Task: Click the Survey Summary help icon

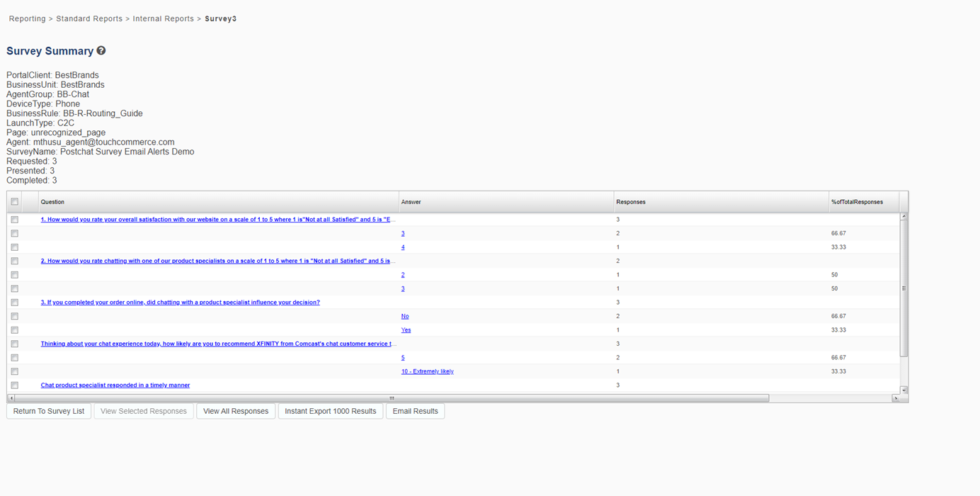Action: tap(101, 51)
